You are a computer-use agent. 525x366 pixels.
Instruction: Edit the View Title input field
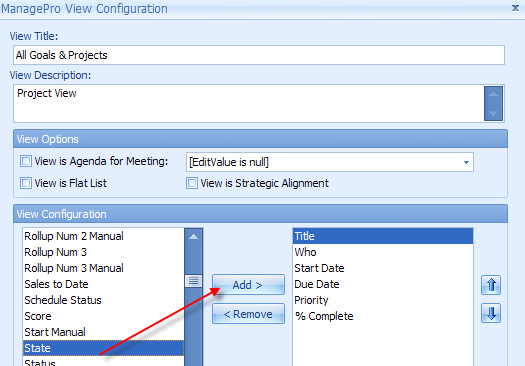click(259, 55)
